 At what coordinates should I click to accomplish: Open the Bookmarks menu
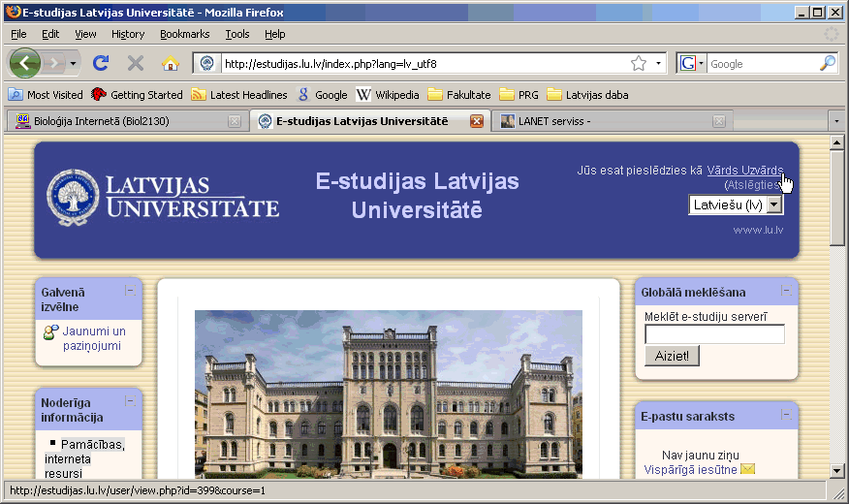click(185, 34)
